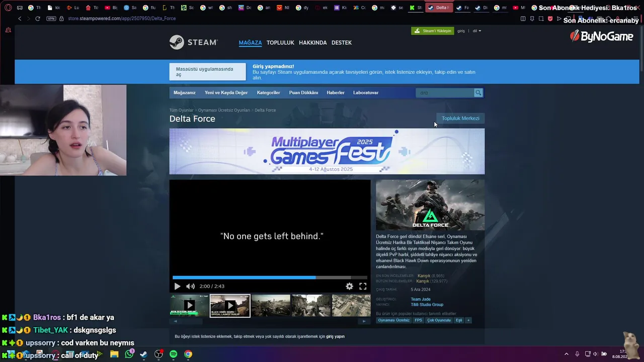The width and height of the screenshot is (644, 362).
Task: Expand the Kategoriler menu
Action: coord(268,93)
